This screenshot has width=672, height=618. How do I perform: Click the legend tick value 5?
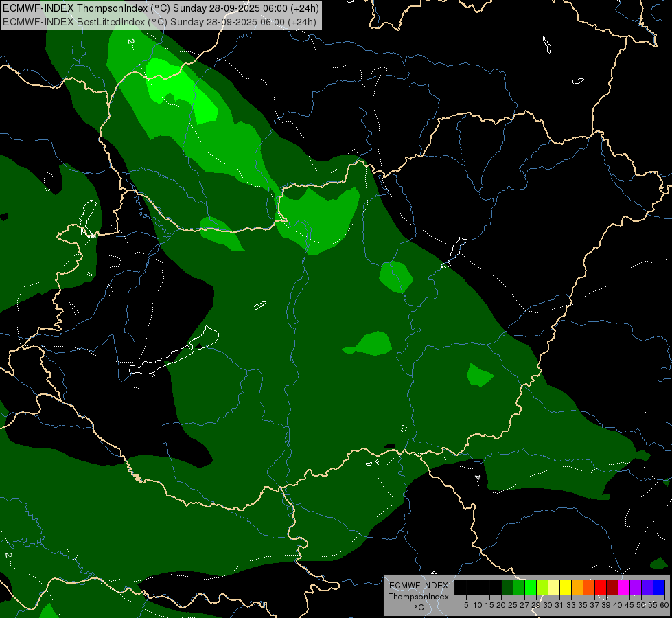[466, 605]
